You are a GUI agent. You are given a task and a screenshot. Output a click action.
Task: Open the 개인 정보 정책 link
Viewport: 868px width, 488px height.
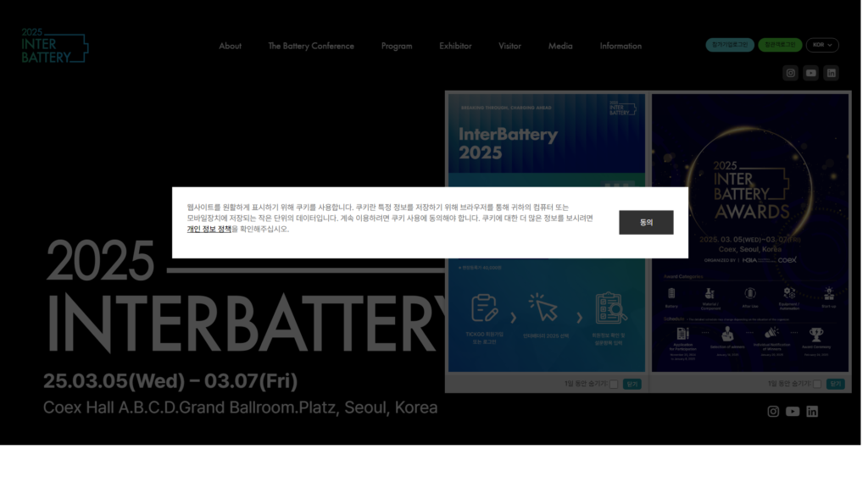[209, 229]
